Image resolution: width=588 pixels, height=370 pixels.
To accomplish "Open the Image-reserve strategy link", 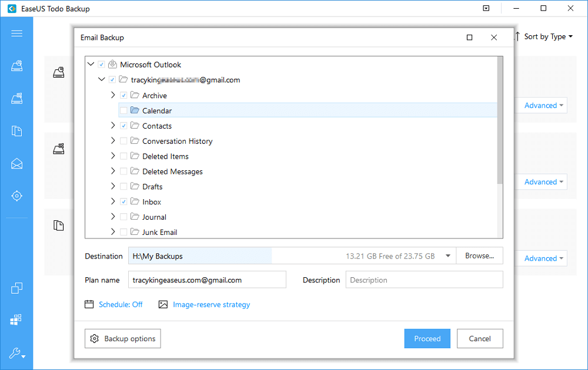I will tap(212, 304).
